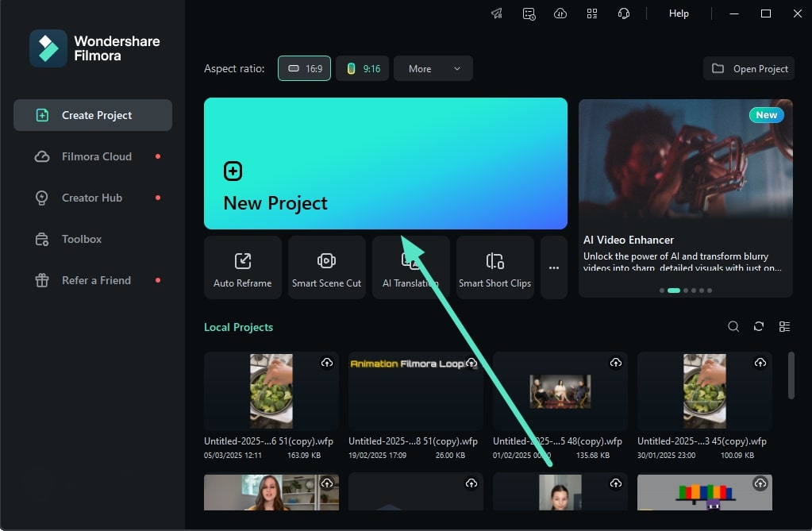Upload 163.09 KB project to cloud
The height and width of the screenshot is (531, 812).
coord(327,363)
